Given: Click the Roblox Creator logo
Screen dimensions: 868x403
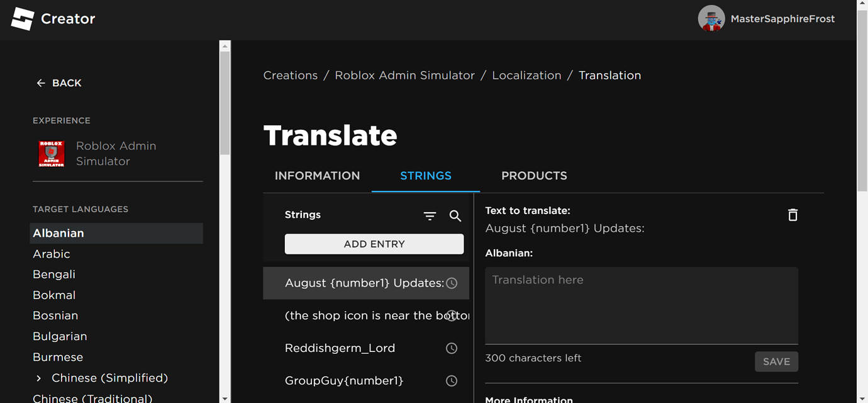Looking at the screenshot, I should pos(23,19).
